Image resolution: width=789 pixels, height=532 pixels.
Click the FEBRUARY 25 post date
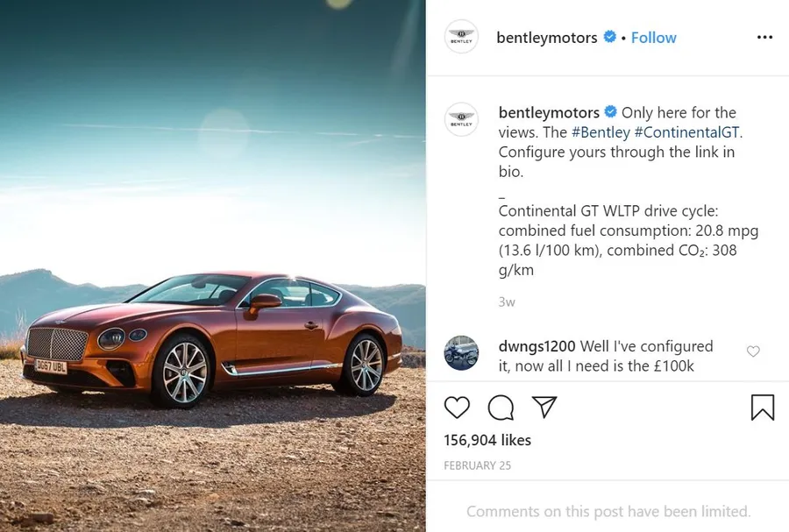pos(477,465)
